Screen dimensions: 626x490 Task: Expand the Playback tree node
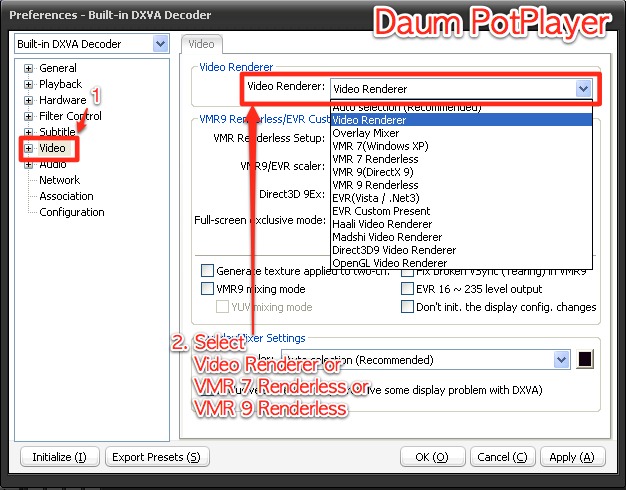coord(28,84)
